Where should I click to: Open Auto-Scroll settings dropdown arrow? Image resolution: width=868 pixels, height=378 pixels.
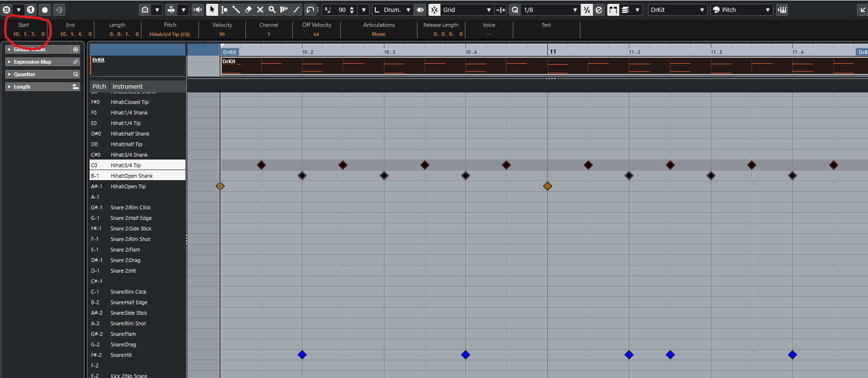[184, 10]
